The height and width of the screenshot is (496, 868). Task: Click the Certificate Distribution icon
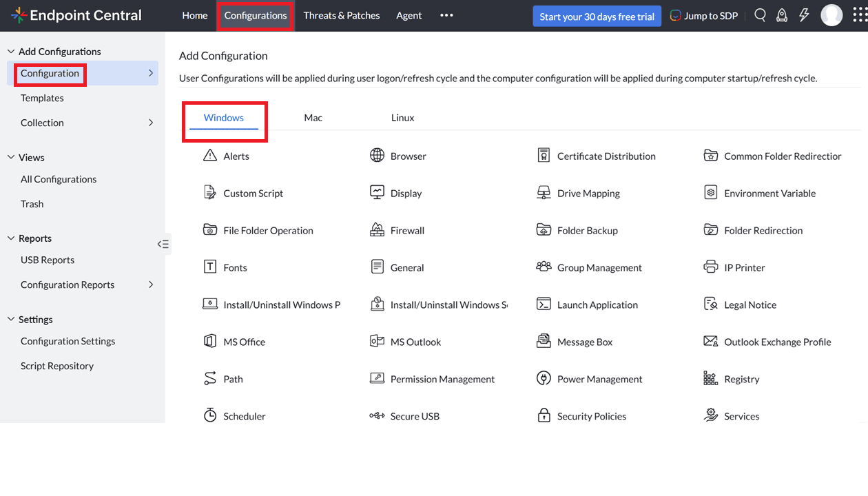click(544, 156)
